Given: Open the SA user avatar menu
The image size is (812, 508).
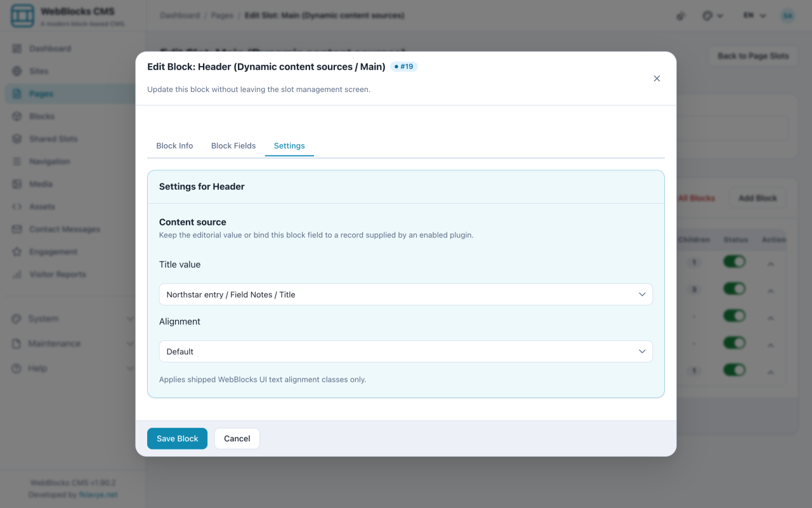Looking at the screenshot, I should pyautogui.click(x=788, y=16).
